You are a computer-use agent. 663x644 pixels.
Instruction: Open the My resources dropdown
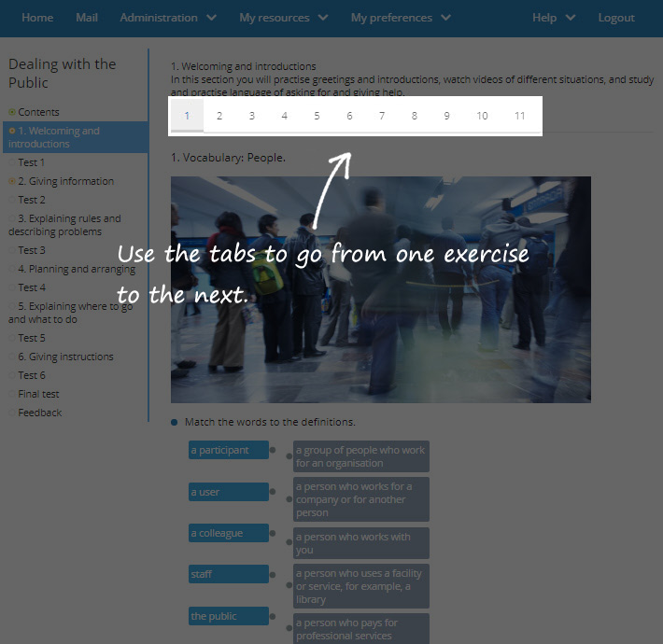coord(283,18)
